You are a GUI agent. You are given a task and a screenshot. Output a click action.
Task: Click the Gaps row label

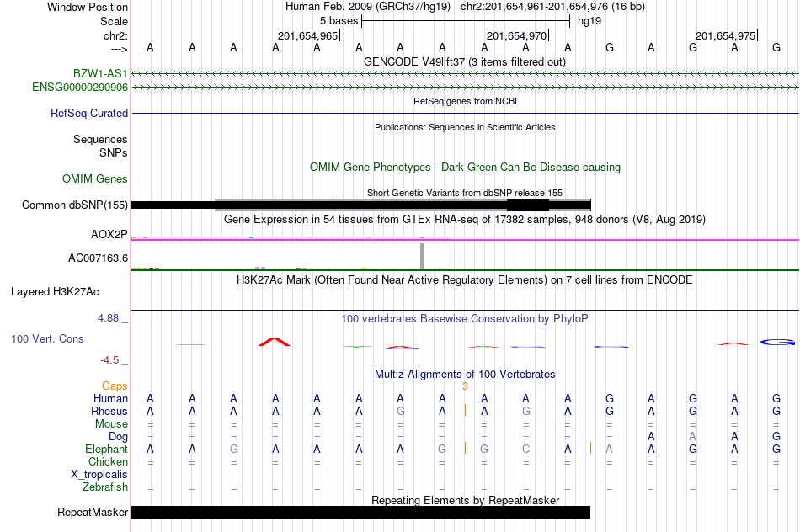tap(115, 386)
